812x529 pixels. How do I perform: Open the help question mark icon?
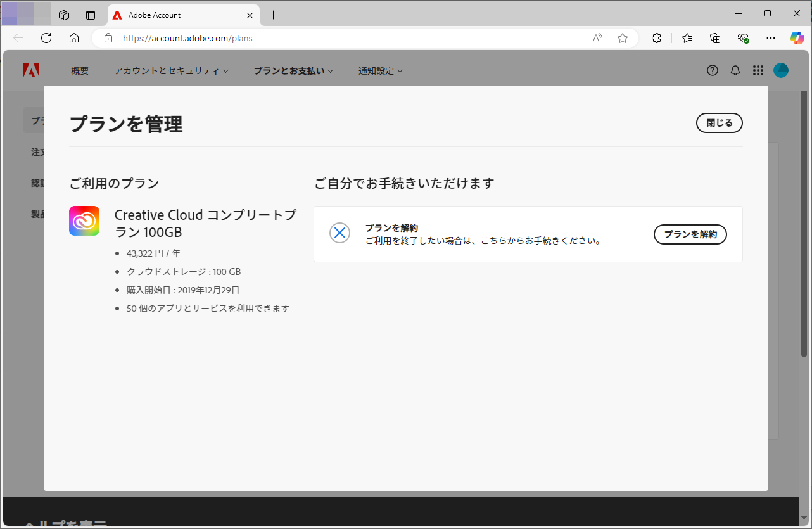713,70
